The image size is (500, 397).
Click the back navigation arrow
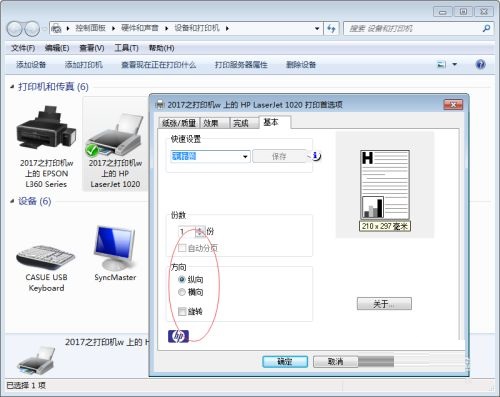click(x=15, y=29)
